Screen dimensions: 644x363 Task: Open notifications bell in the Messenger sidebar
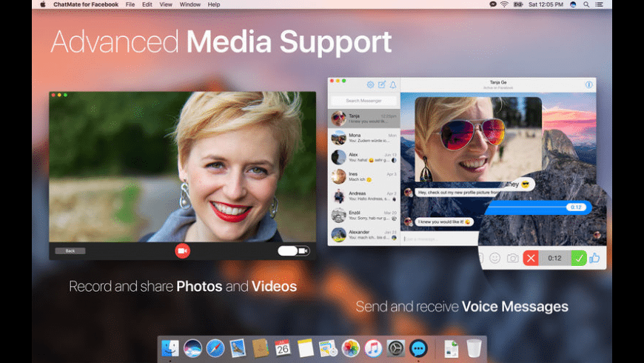393,84
